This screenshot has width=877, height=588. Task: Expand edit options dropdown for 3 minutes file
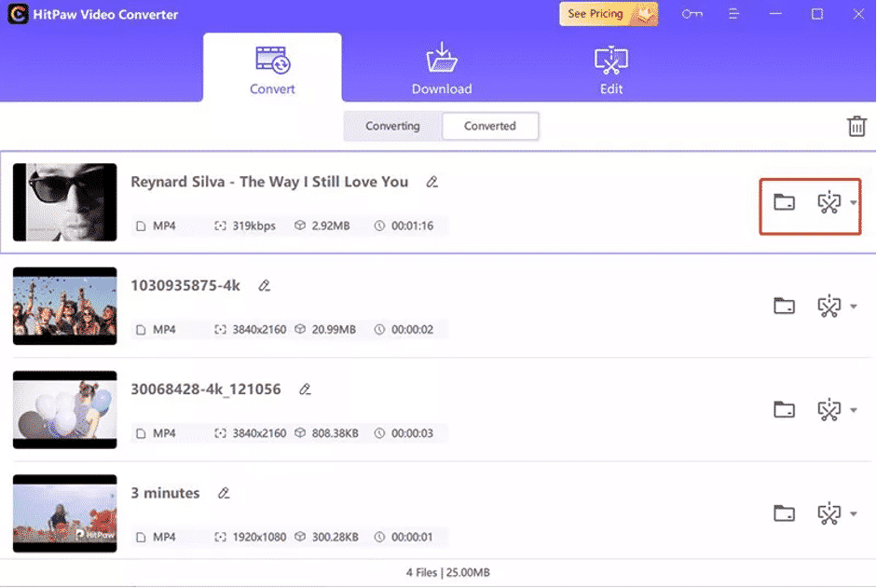coord(853,513)
